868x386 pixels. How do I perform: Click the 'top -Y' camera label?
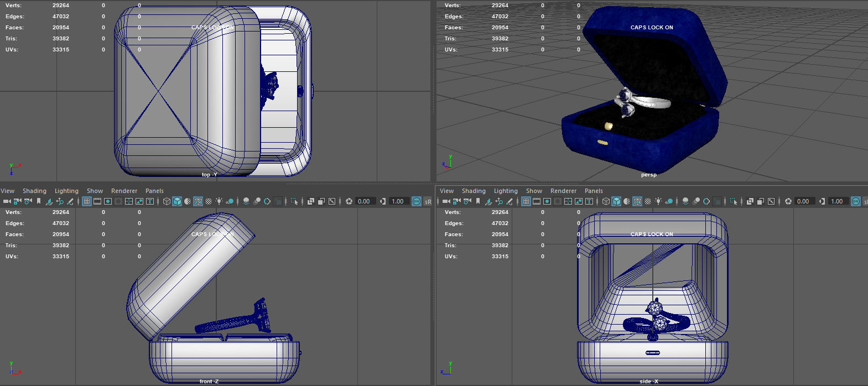(209, 175)
